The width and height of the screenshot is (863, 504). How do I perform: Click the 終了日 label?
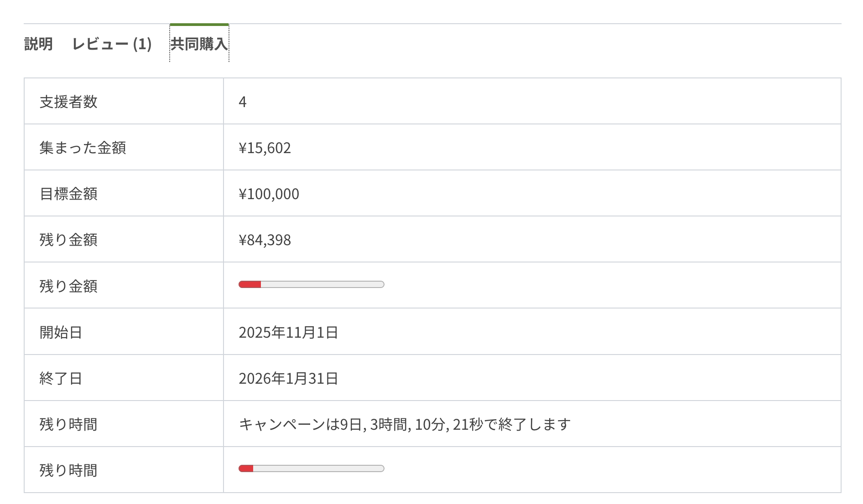click(61, 378)
